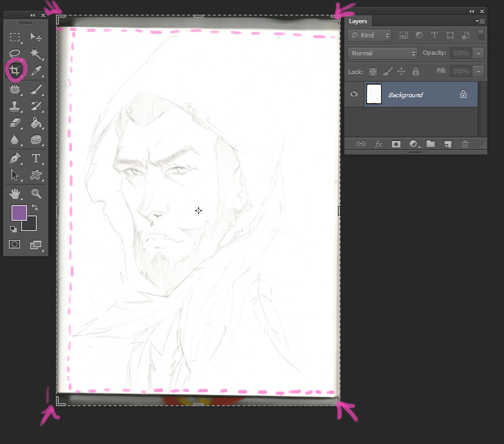This screenshot has height=444, width=504.
Task: Pick the Eyedropper tool
Action: click(36, 70)
